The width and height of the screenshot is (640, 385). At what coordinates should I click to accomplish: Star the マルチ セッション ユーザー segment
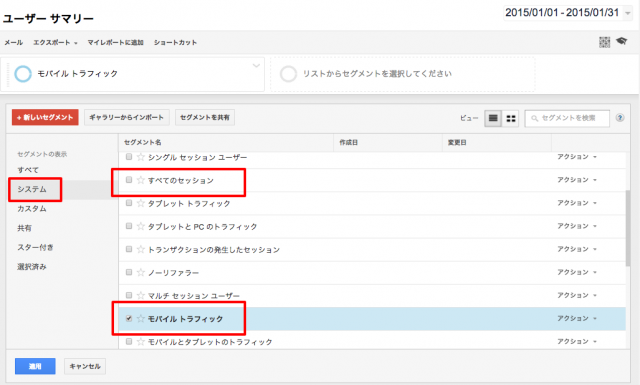141,295
